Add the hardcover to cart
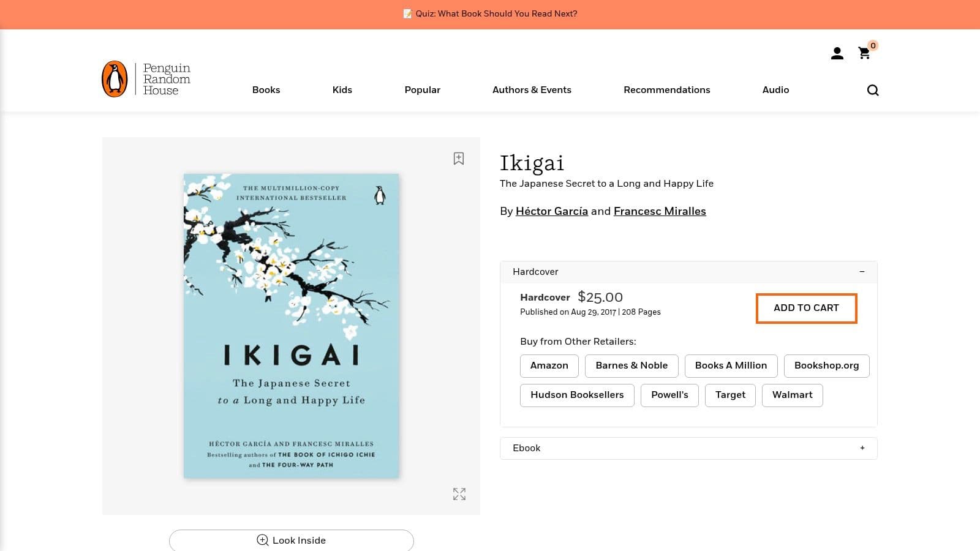This screenshot has height=551, width=980. pos(806,308)
